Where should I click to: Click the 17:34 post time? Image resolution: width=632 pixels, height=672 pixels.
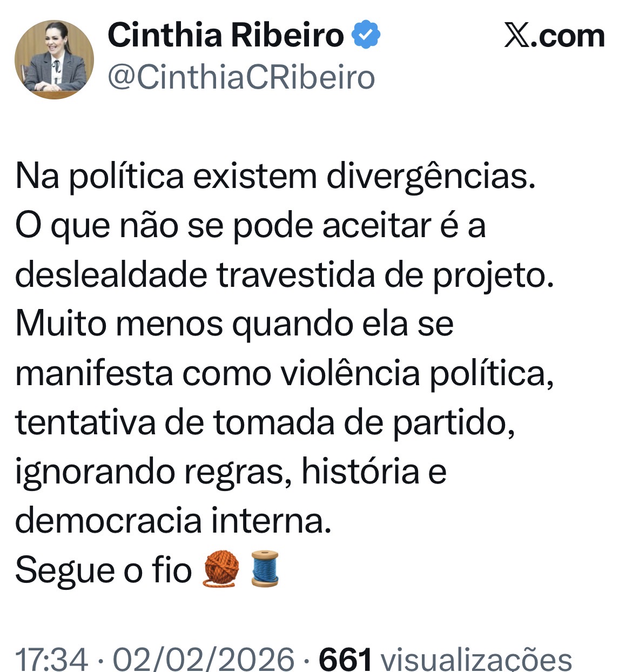[x=51, y=660]
